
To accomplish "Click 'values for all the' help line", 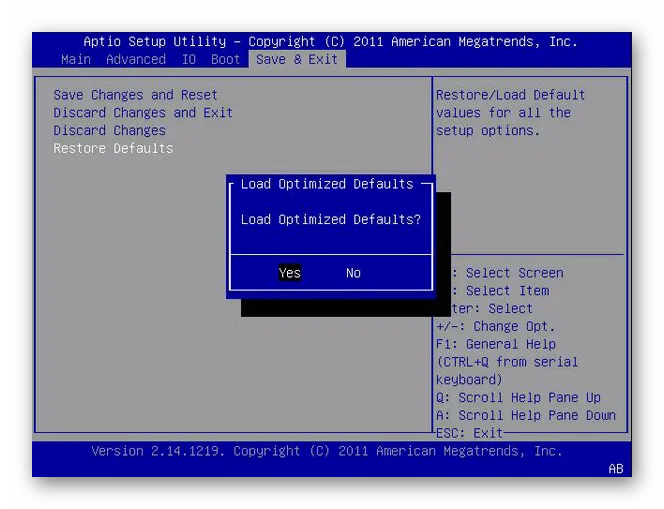I will point(504,113).
